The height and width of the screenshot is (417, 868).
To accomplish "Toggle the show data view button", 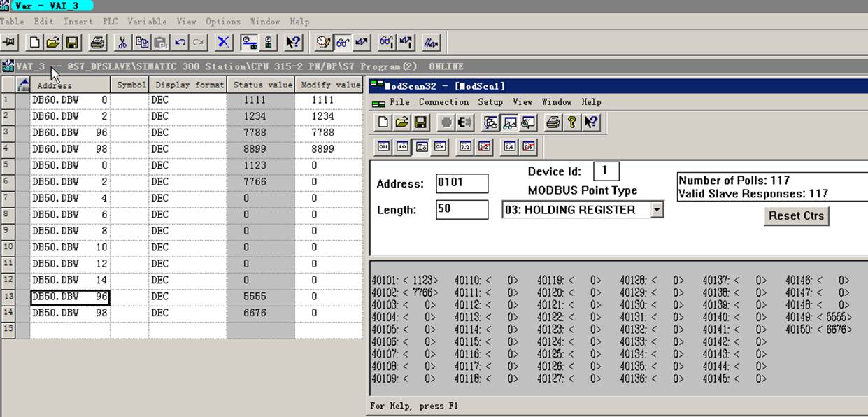I will click(508, 123).
